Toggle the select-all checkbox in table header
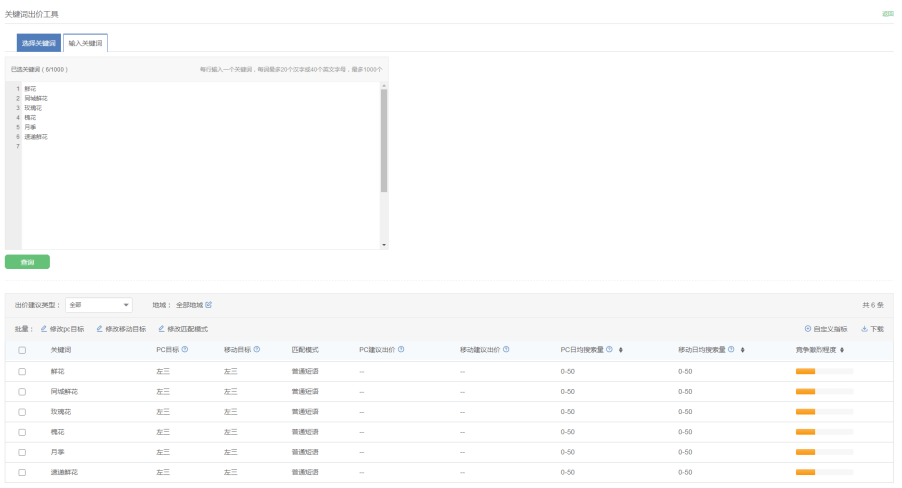Viewport: 902px width, 488px height. point(22,350)
